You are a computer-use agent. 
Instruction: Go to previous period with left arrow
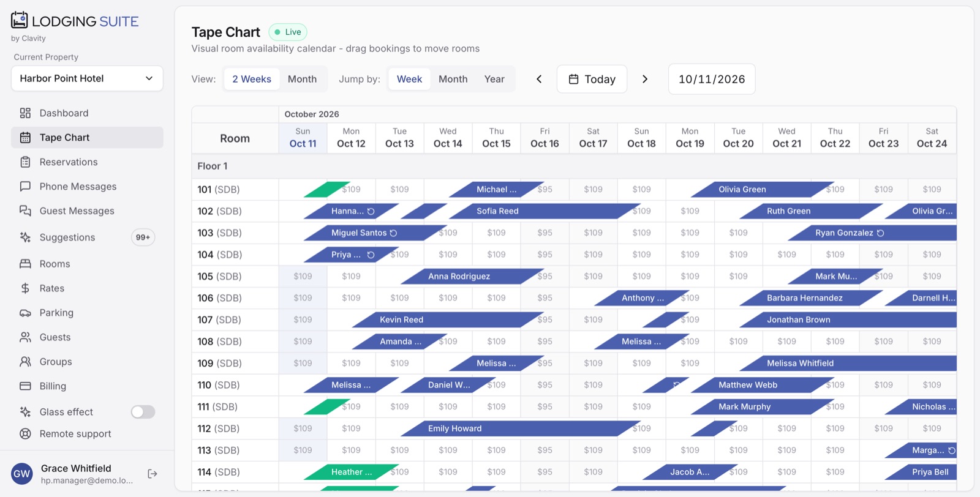(x=539, y=79)
